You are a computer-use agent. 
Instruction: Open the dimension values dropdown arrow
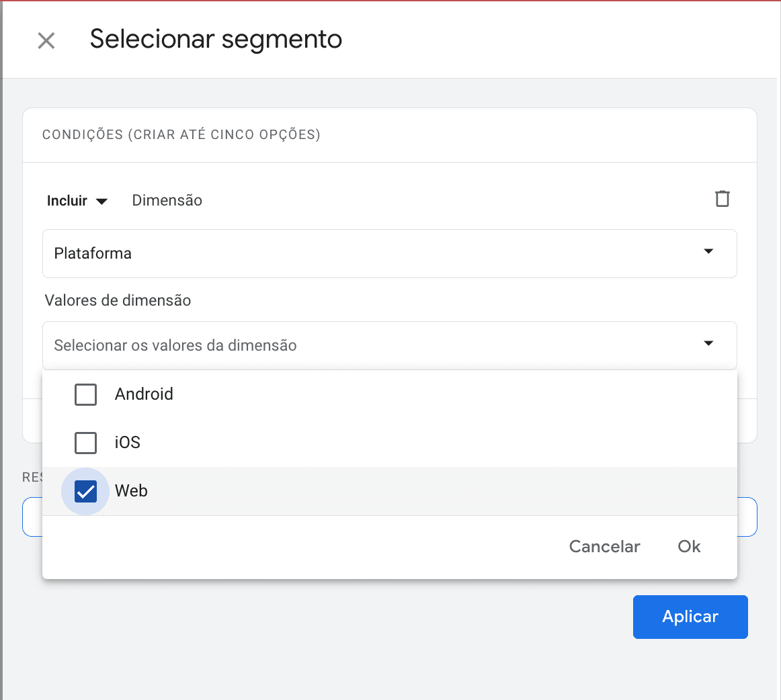coord(708,343)
